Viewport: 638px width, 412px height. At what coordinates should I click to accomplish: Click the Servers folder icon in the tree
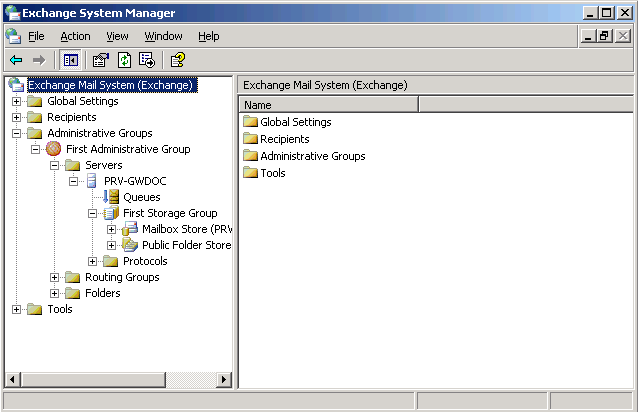click(x=73, y=165)
